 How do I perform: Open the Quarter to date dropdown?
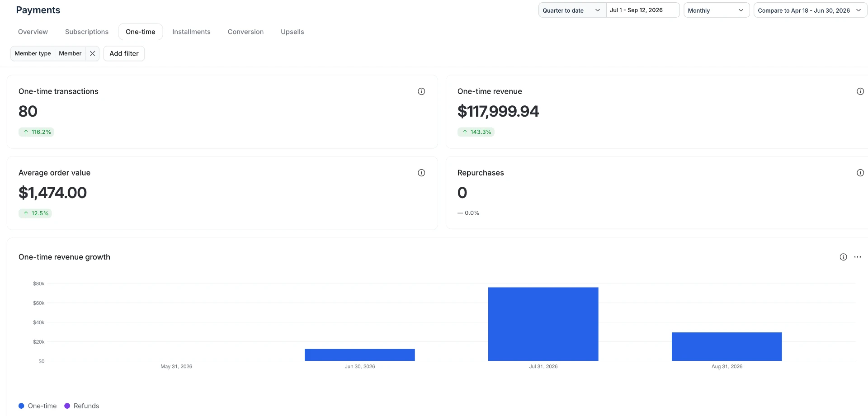(572, 10)
